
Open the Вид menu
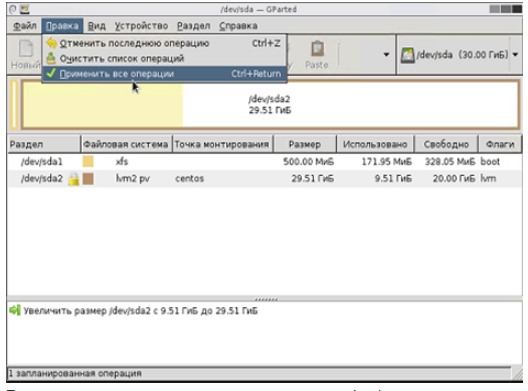pos(97,26)
